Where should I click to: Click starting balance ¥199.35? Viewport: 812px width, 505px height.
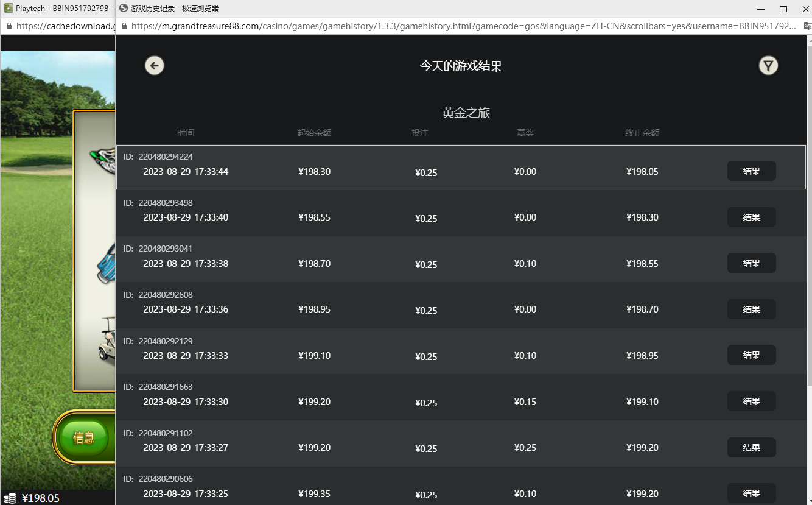point(314,494)
